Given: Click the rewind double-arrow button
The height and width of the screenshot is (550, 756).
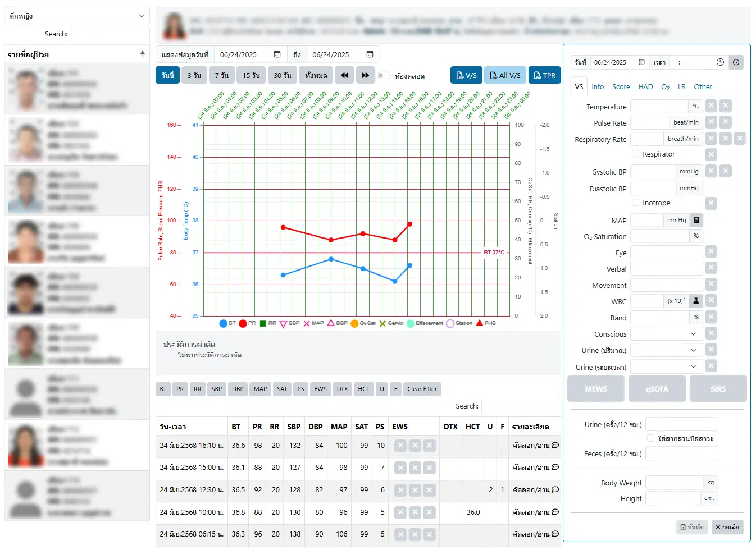Looking at the screenshot, I should pos(344,75).
